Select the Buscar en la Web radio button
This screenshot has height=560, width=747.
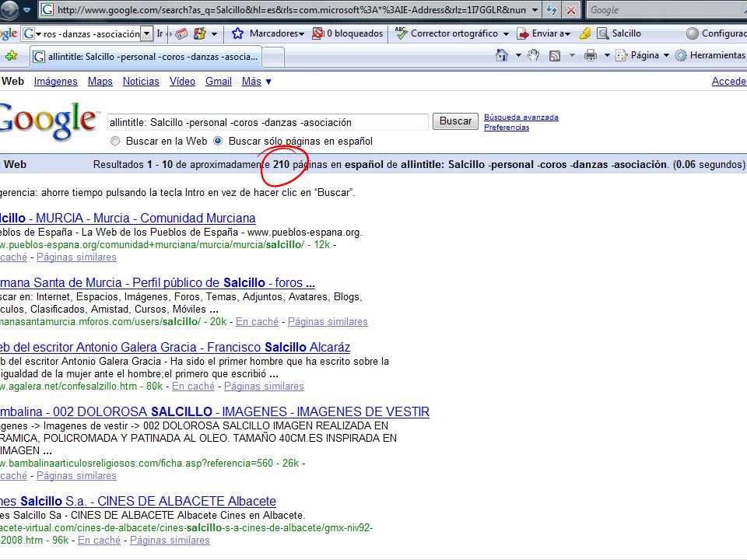(115, 141)
